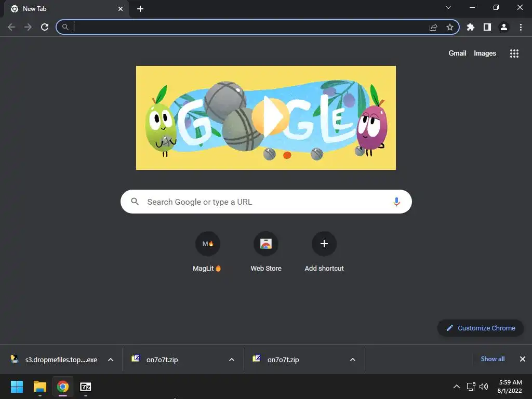
Task: Click Show all downloads
Action: click(x=493, y=359)
